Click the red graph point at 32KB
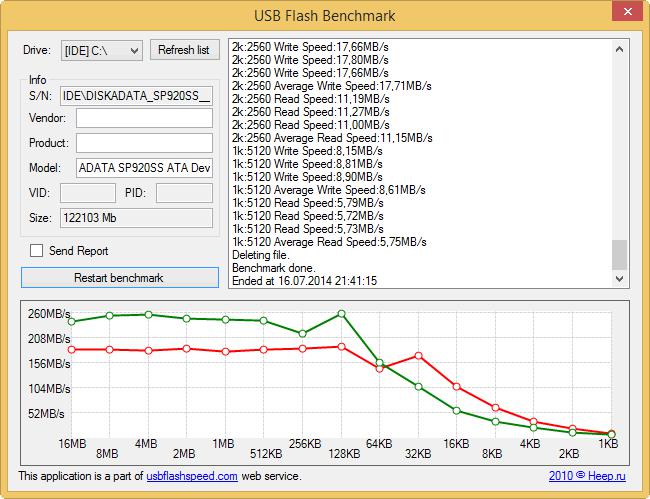The width and height of the screenshot is (650, 499). click(x=418, y=356)
